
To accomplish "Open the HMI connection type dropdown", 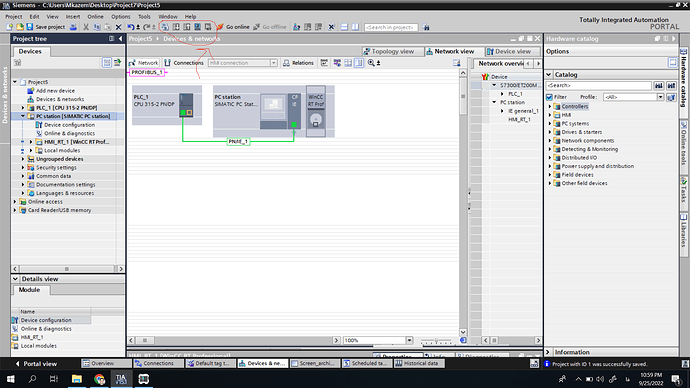I will point(273,63).
